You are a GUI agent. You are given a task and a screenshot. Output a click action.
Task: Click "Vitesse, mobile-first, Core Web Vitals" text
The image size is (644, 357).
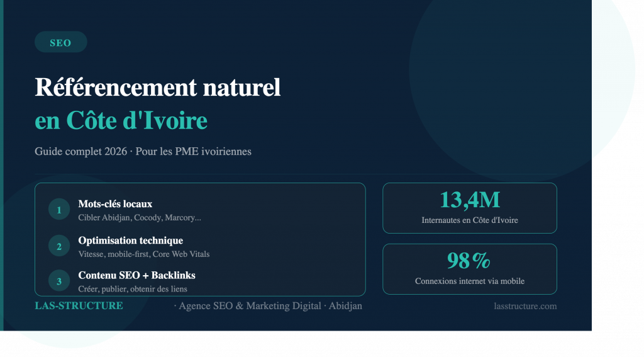pyautogui.click(x=144, y=254)
